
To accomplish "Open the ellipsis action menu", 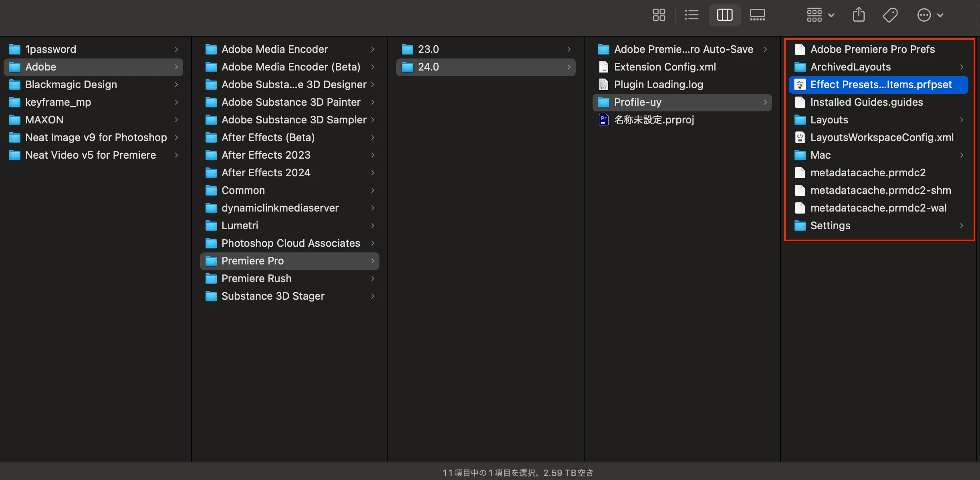I will (x=930, y=15).
